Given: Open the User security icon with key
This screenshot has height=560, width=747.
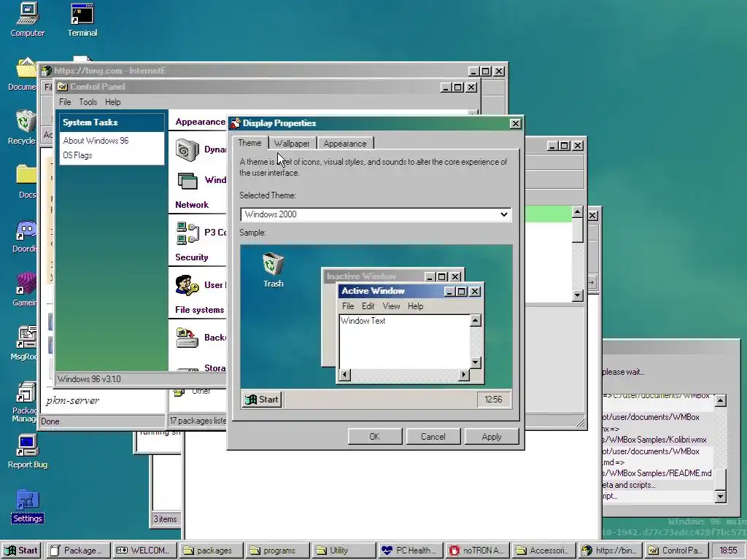Looking at the screenshot, I should 187,285.
